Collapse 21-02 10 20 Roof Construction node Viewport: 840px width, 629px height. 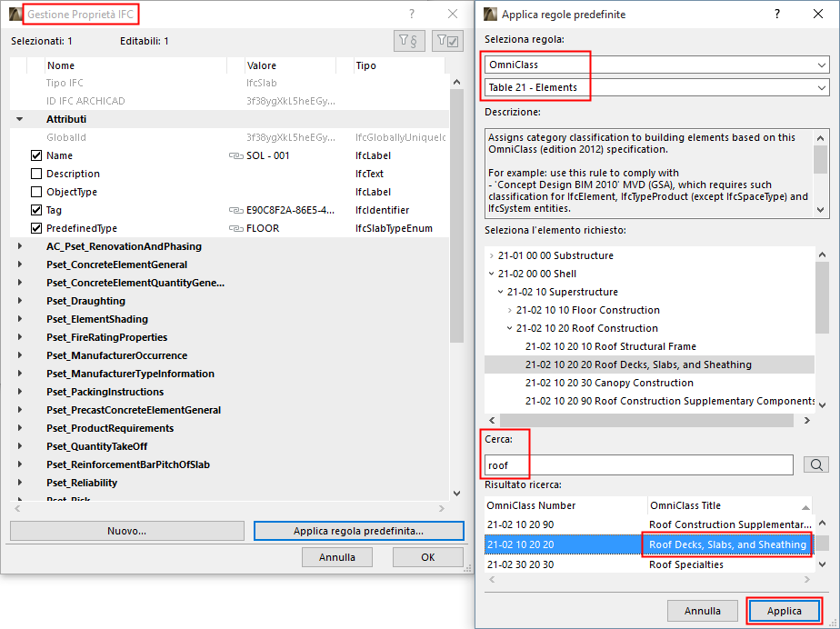click(509, 328)
